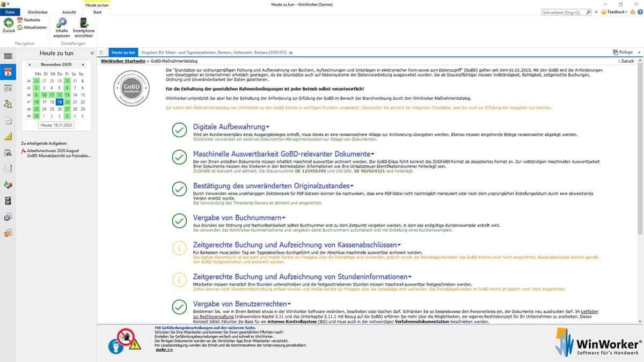Expand Maschinelle Auswertbarkeit GoBD-relevanter Dokumente

[283, 154]
